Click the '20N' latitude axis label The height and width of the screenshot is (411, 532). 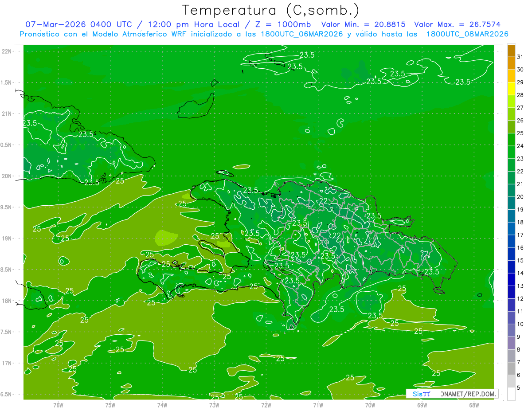[x=7, y=176]
